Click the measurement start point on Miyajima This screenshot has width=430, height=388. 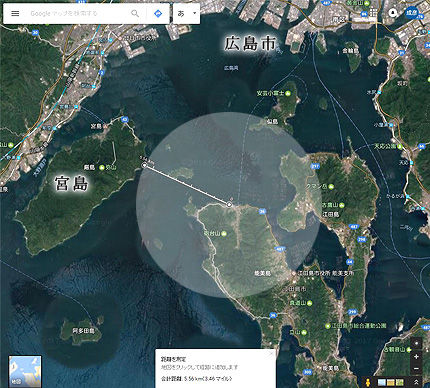144,165
